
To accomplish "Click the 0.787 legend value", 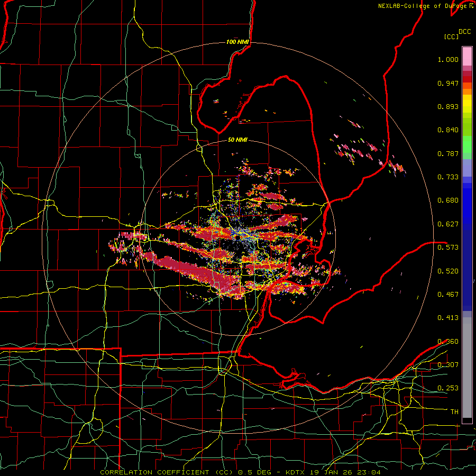I will click(x=448, y=153).
